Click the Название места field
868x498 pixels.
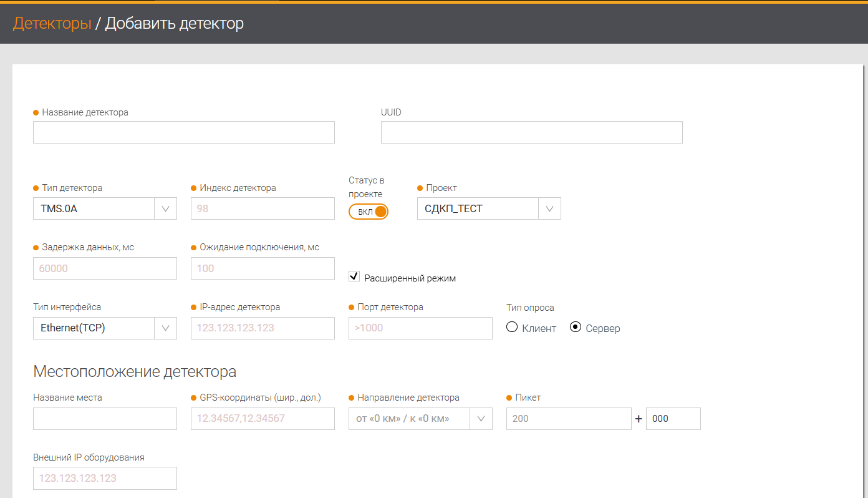(x=105, y=418)
